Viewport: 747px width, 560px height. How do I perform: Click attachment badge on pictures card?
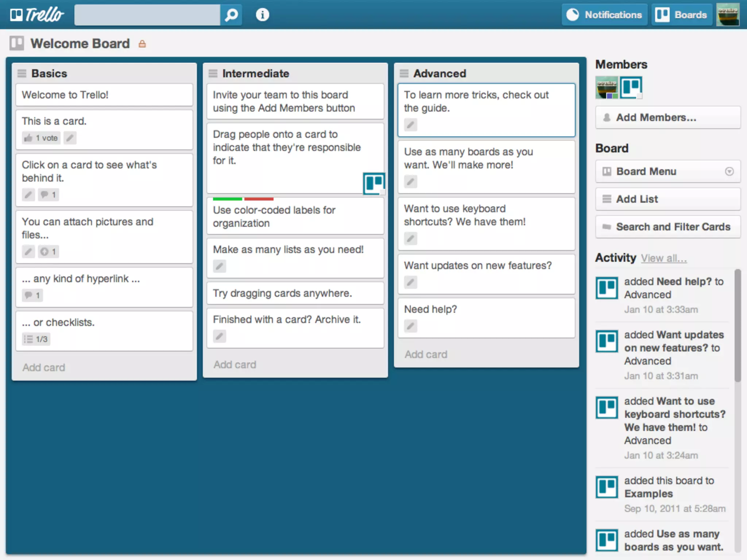point(48,252)
